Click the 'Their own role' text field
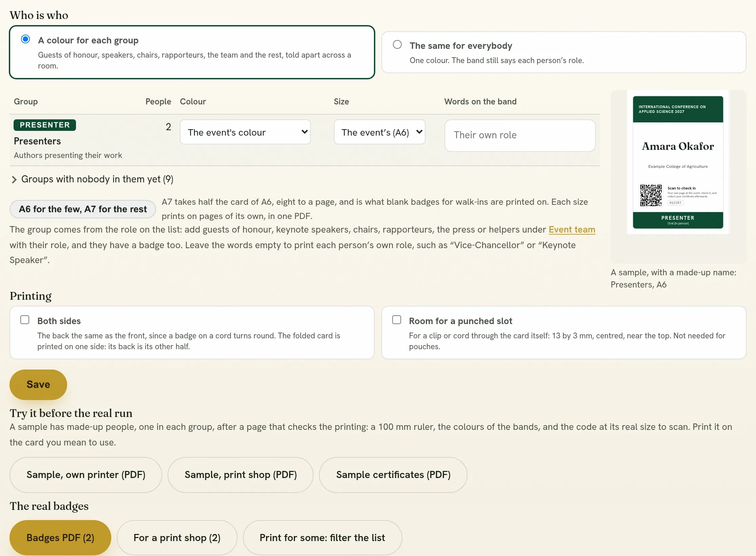 click(520, 135)
